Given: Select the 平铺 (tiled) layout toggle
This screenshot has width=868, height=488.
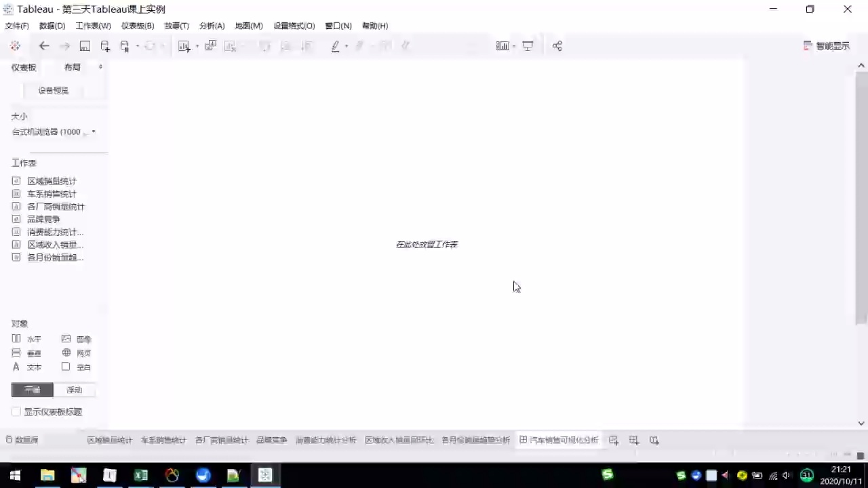Looking at the screenshot, I should pyautogui.click(x=32, y=390).
